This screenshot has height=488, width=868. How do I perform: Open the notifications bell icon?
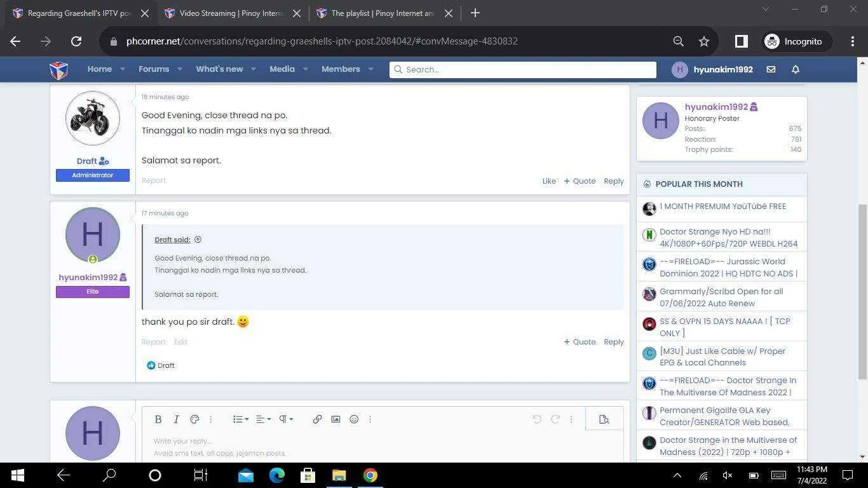(x=795, y=69)
